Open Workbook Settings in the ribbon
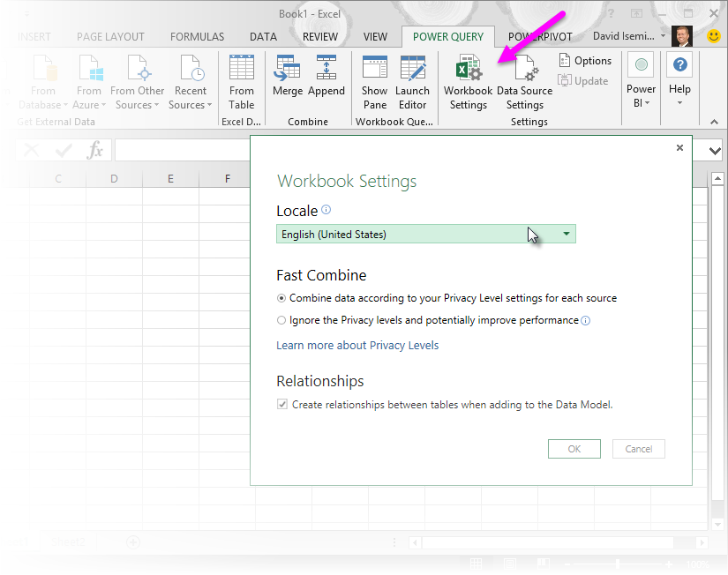The image size is (728, 575). click(x=468, y=82)
